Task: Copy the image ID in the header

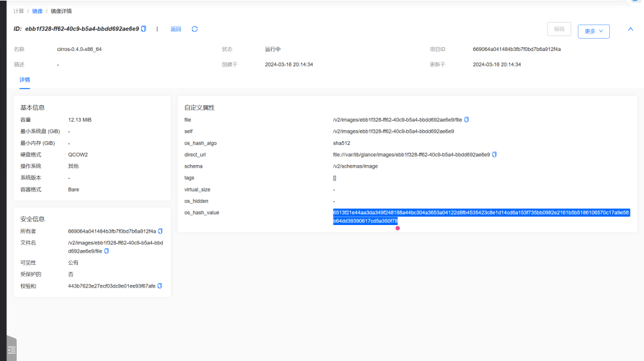Action: (x=144, y=29)
